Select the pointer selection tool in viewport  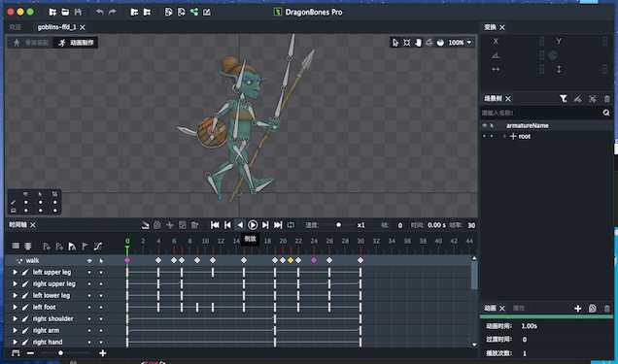tap(395, 43)
